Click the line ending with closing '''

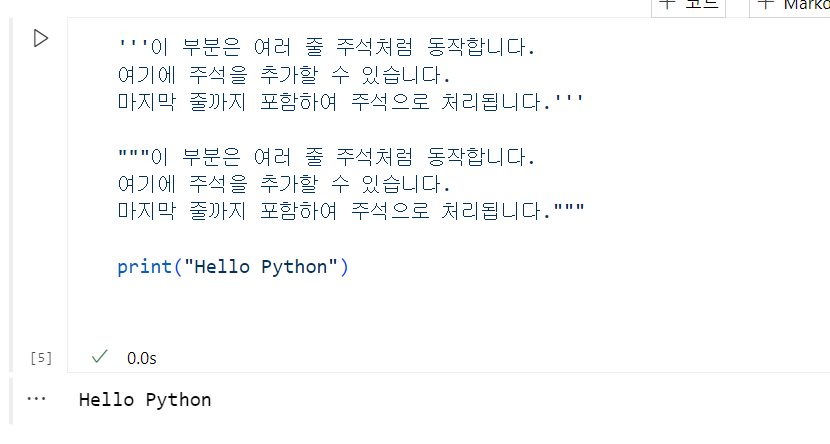coord(350,102)
